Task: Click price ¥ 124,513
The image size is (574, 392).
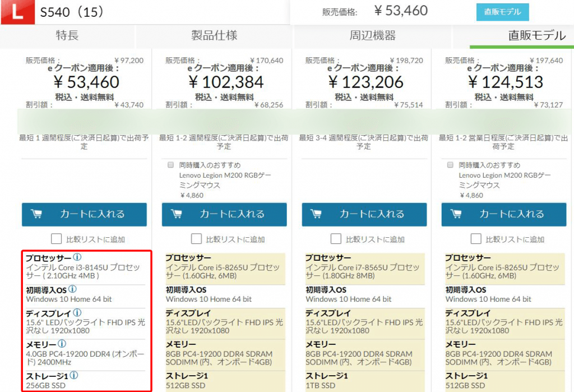Action: [506, 82]
